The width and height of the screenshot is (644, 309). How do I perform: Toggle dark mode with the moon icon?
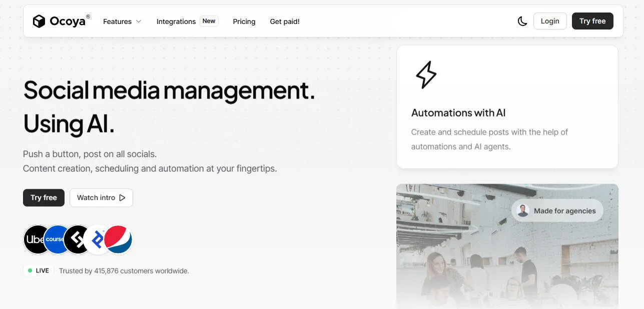pyautogui.click(x=522, y=21)
